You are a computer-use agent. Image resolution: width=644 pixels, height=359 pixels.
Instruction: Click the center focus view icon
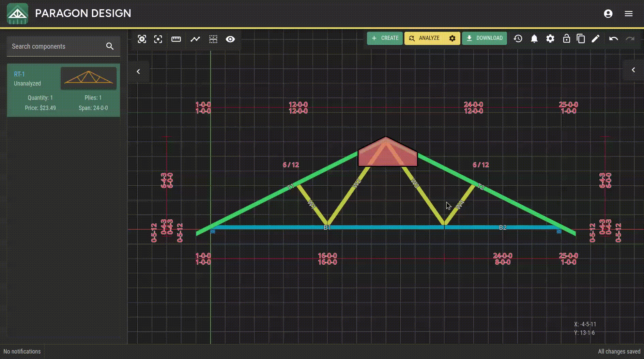(x=158, y=39)
